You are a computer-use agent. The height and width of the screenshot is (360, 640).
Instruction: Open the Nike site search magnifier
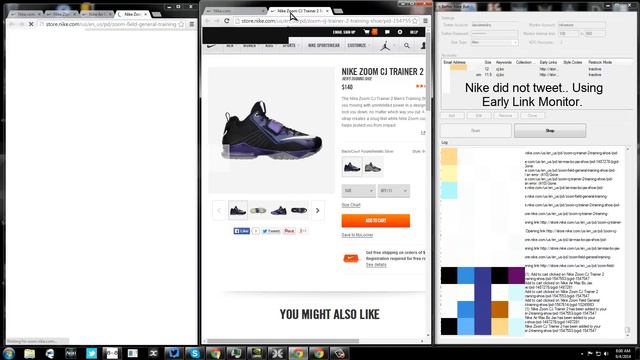click(x=407, y=46)
